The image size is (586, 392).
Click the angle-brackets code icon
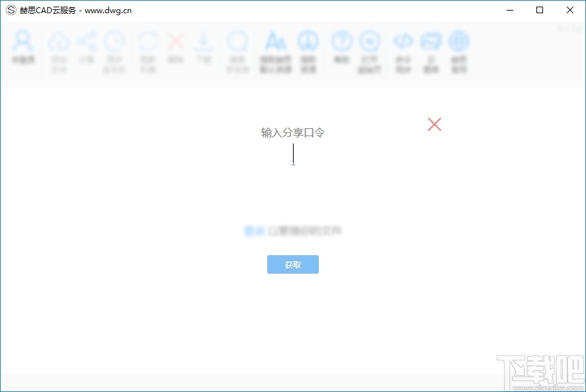403,41
